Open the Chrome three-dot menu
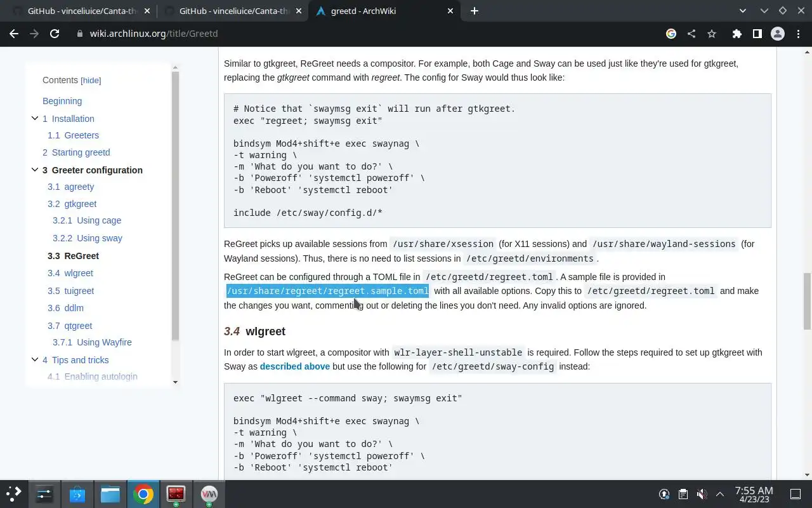 click(798, 34)
